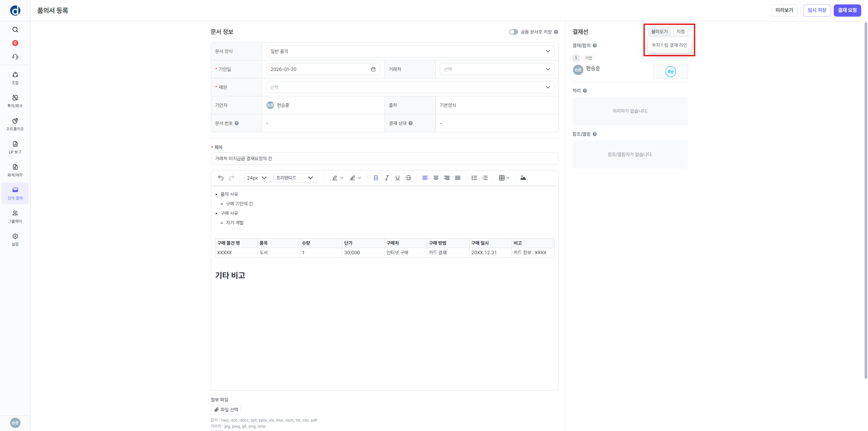
Task: Expand the 문서 양식 dropdown
Action: (410, 51)
